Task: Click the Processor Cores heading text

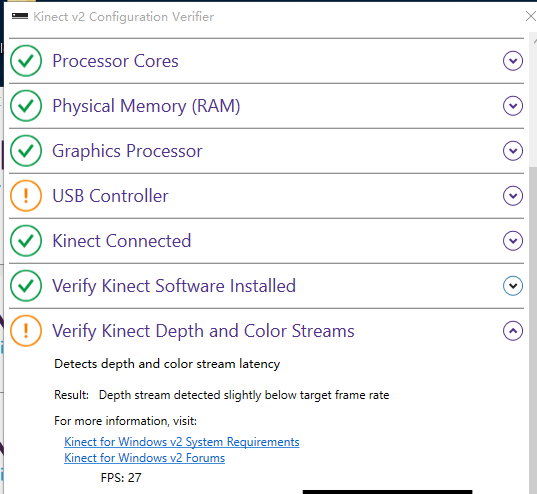Action: pyautogui.click(x=115, y=61)
